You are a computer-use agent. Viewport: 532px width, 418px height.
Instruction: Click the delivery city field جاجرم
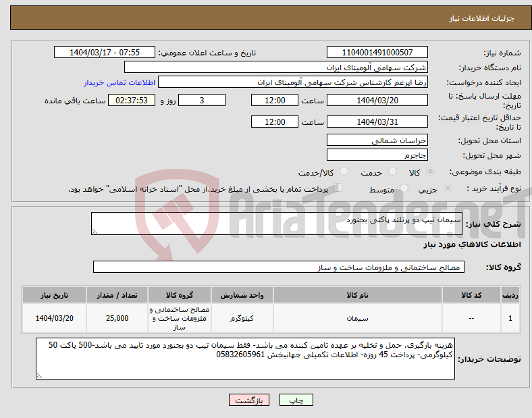(x=377, y=155)
